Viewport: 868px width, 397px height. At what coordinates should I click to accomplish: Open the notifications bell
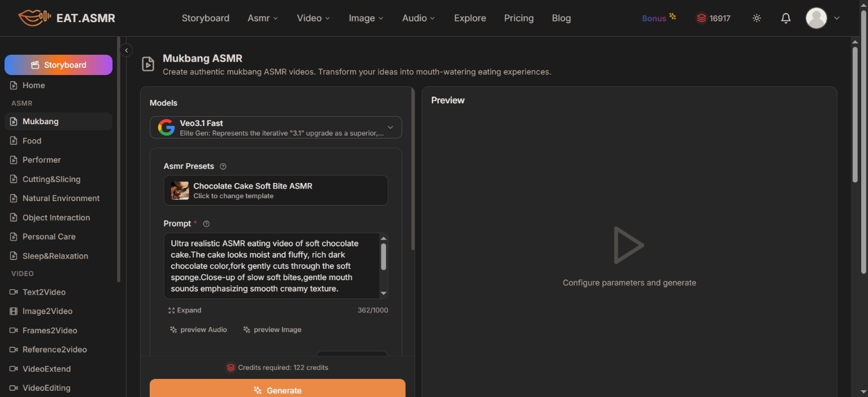[785, 18]
